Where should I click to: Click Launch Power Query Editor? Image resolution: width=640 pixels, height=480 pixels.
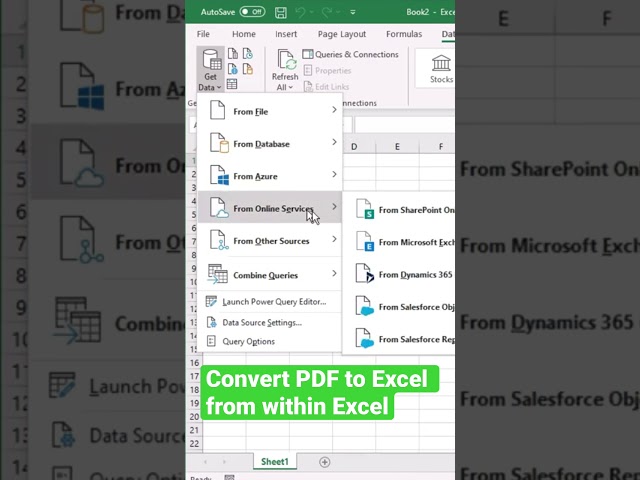(x=269, y=302)
